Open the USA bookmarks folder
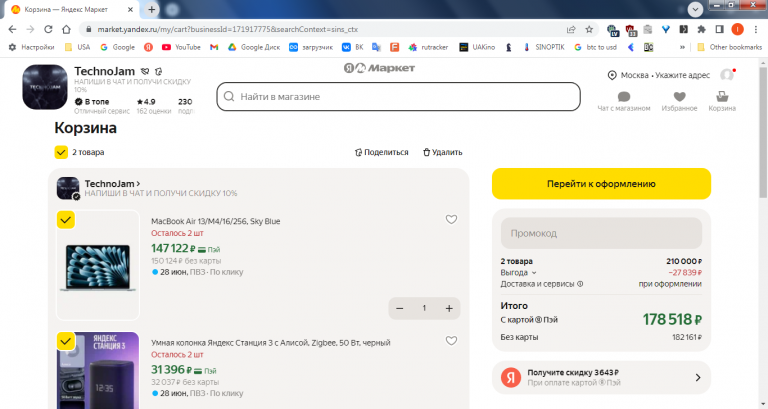 tap(78, 47)
